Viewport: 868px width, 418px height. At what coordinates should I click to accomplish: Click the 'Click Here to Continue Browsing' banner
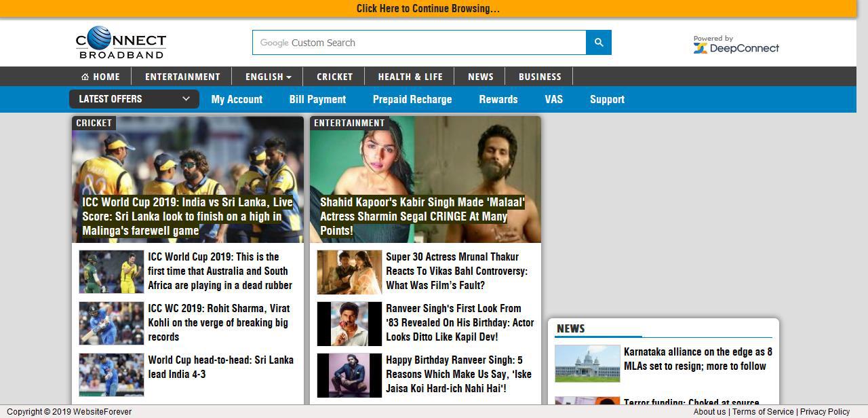click(428, 9)
